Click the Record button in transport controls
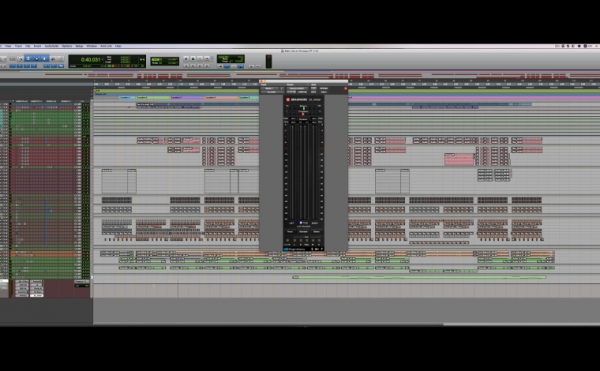The image size is (600, 371). tap(207, 59)
